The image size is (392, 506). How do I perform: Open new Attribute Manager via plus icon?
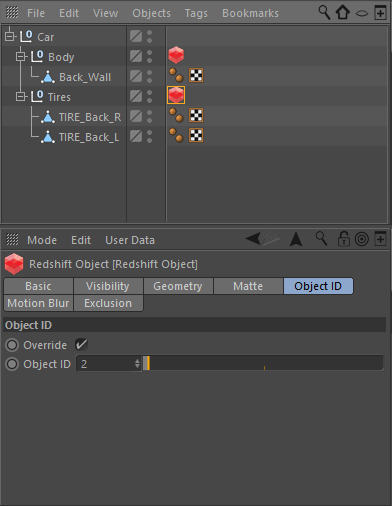click(x=380, y=239)
